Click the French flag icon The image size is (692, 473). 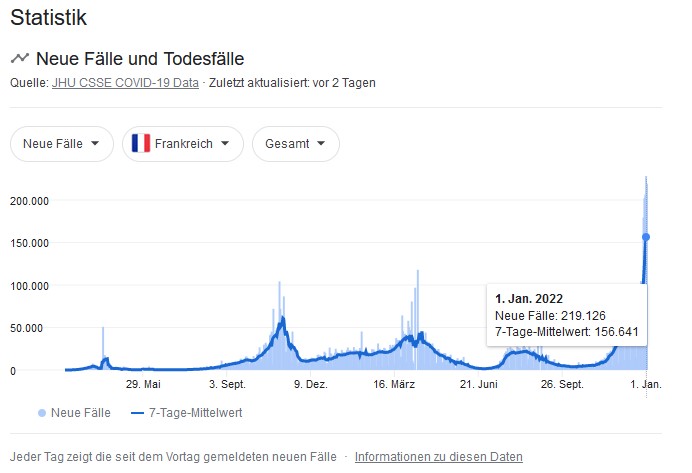(x=140, y=143)
